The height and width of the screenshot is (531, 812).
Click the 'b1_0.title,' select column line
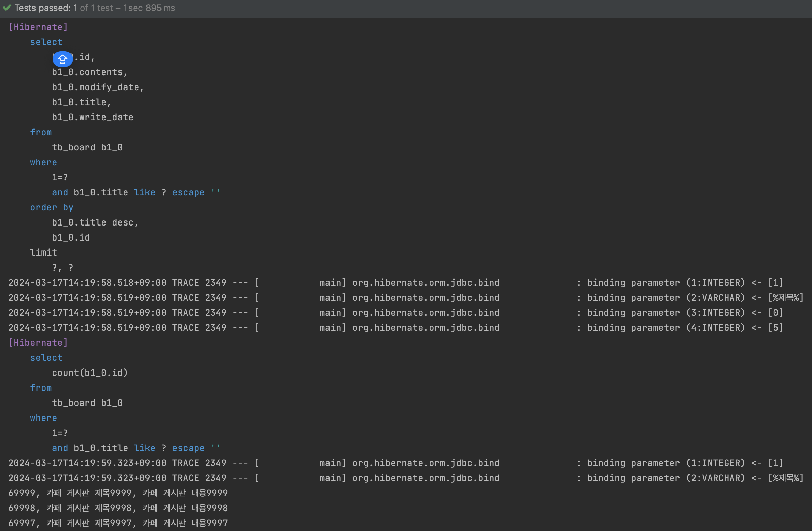click(x=82, y=102)
